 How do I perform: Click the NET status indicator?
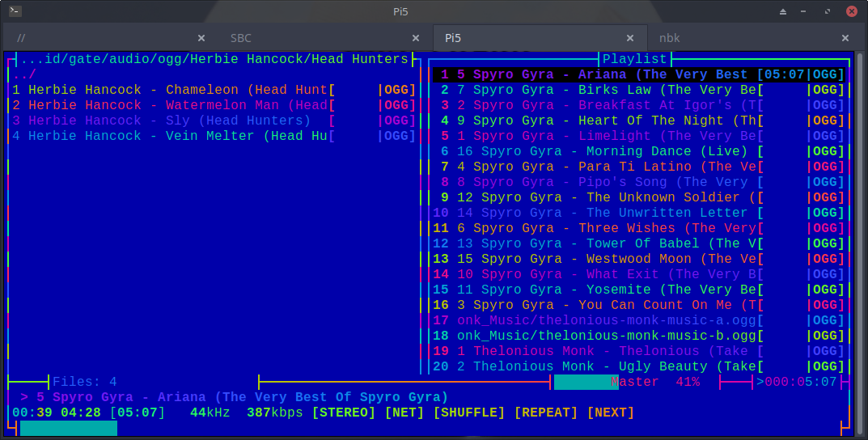tap(404, 412)
